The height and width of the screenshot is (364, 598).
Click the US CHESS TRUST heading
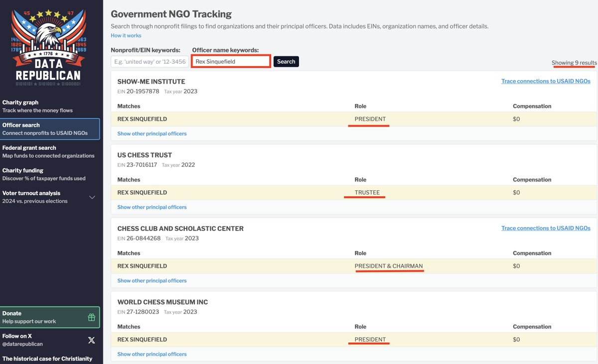[145, 155]
